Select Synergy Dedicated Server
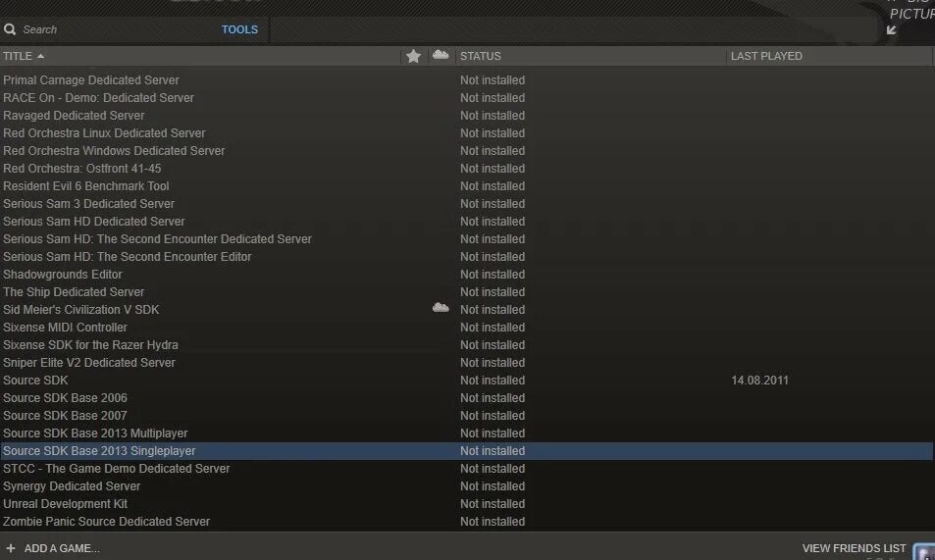 coord(72,486)
